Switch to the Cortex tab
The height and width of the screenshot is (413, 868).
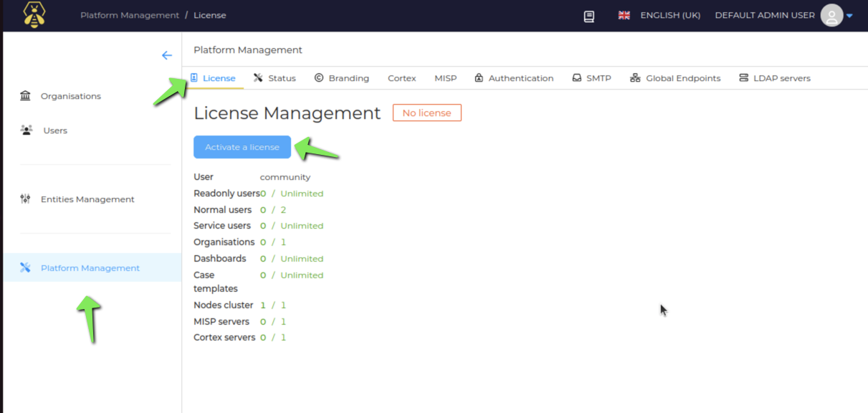[x=401, y=77]
